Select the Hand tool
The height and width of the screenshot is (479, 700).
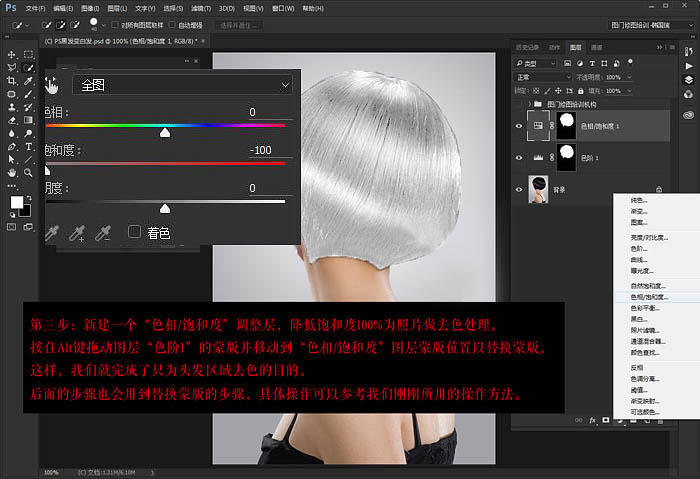point(11,172)
